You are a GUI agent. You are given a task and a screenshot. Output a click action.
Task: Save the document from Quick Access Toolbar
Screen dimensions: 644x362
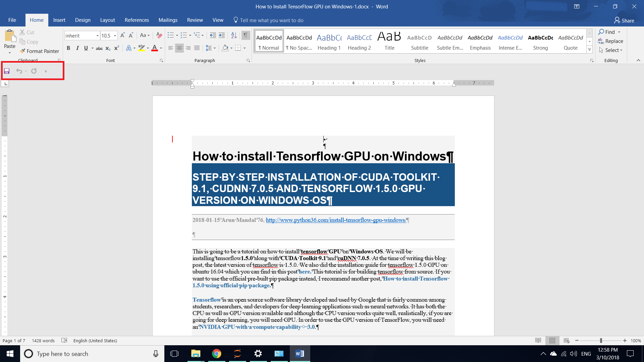[x=7, y=71]
